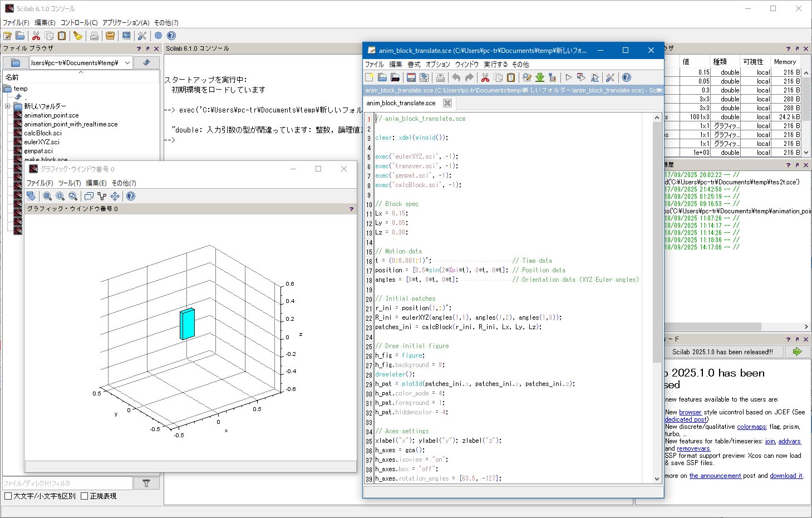812x518 pixels.
Task: Click the SciNotes execute play icon
Action: [568, 77]
